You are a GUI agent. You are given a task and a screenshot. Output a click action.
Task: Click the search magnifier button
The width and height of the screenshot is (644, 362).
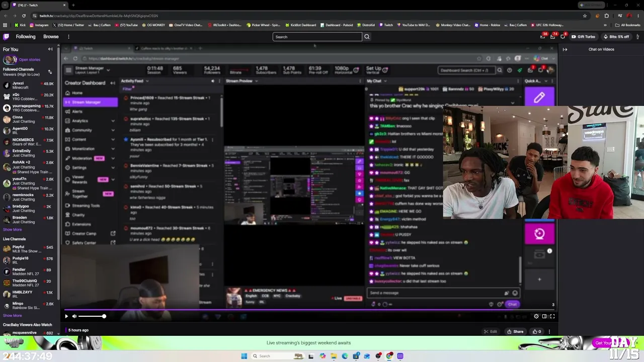[x=367, y=37]
